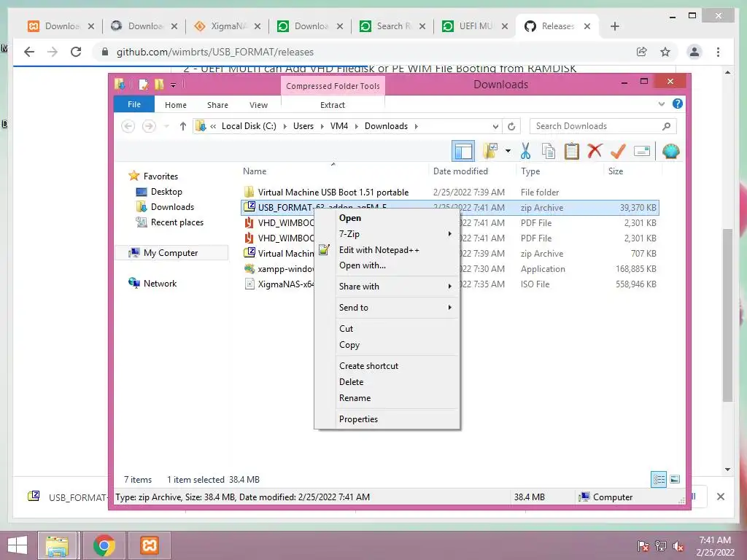The width and height of the screenshot is (747, 560).
Task: Click the Refresh button in address bar
Action: click(x=511, y=126)
